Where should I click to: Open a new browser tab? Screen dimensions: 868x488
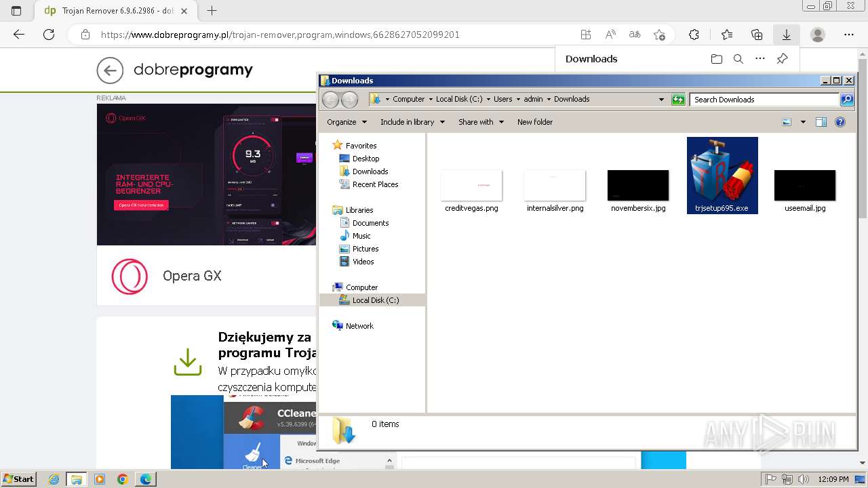click(212, 11)
